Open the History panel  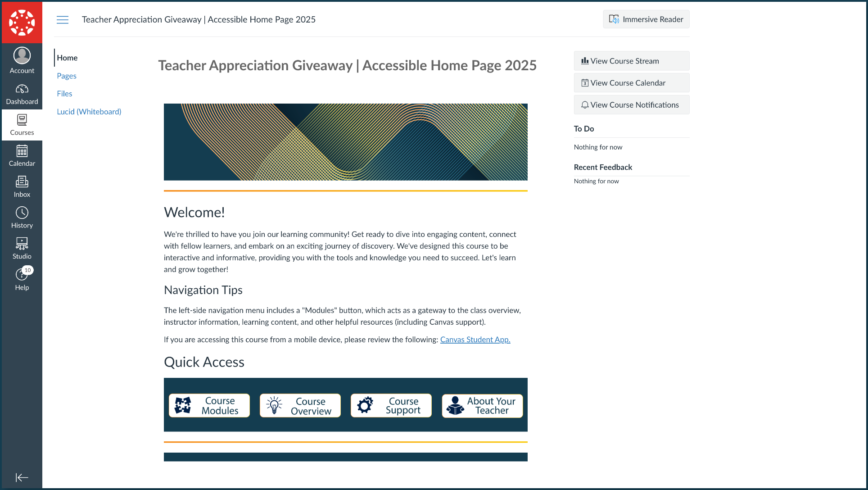pos(22,217)
